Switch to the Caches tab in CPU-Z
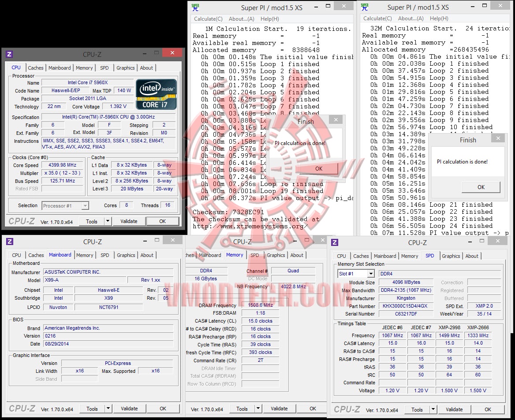The image size is (515, 420). [36, 67]
